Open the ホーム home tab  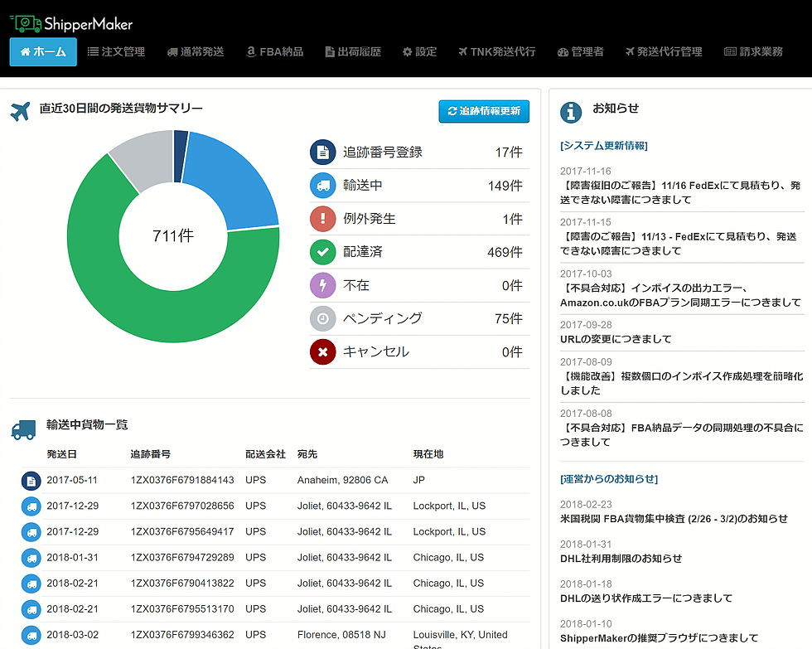[43, 51]
